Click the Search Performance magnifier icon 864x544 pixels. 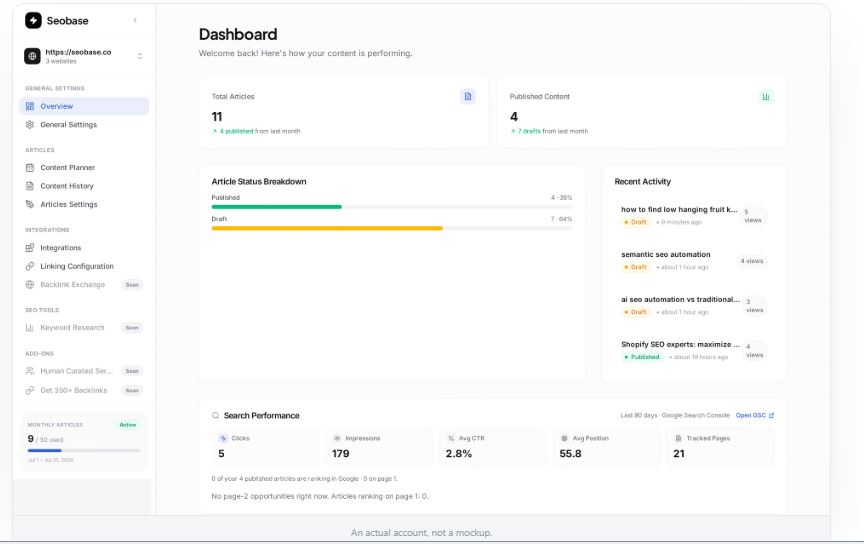pyautogui.click(x=215, y=416)
